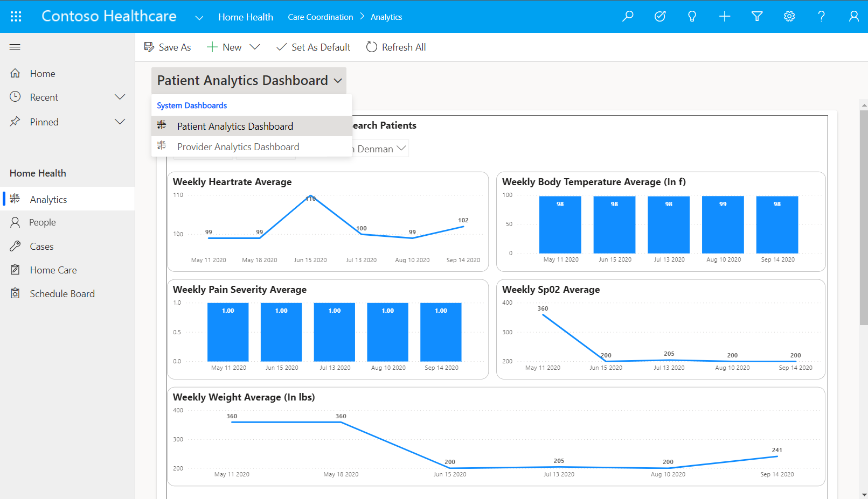Set current dashboard as default
The width and height of the screenshot is (868, 499).
(313, 47)
